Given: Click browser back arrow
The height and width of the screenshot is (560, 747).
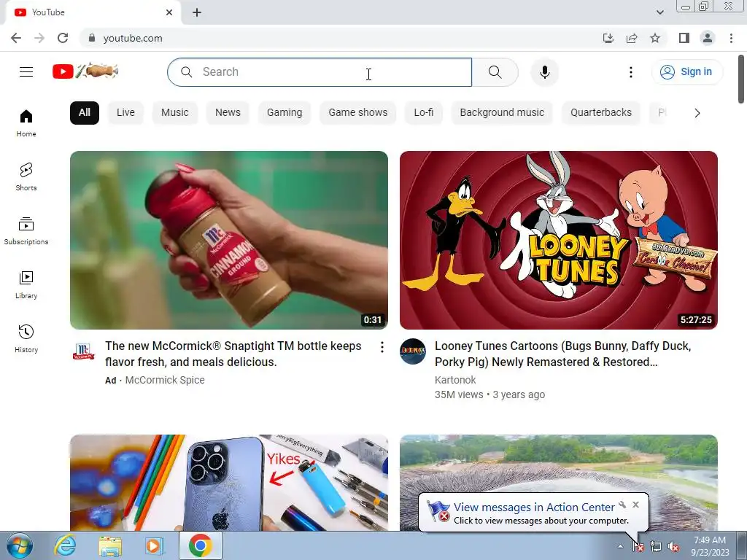Looking at the screenshot, I should (x=16, y=38).
